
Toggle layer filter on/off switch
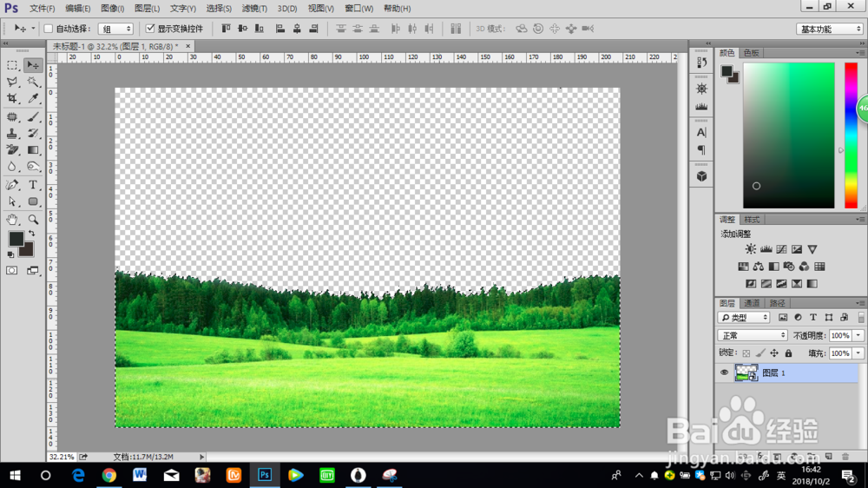click(861, 318)
